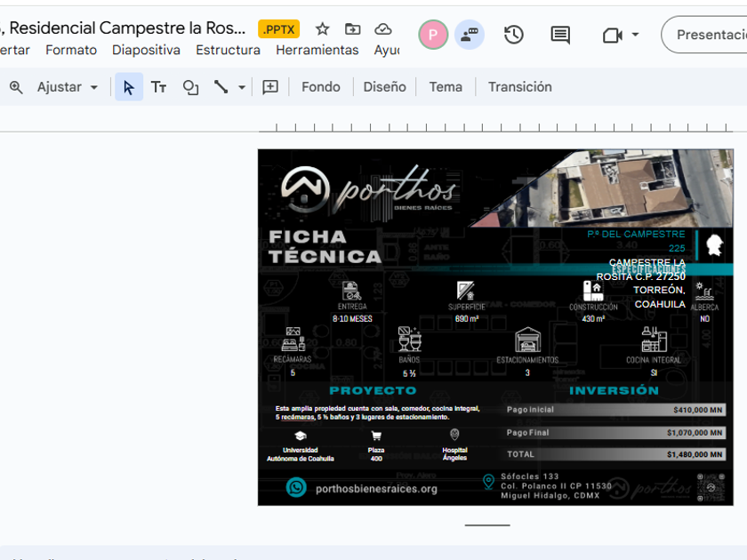Open the Ajustar zoom dropdown
The image size is (747, 560).
(68, 87)
